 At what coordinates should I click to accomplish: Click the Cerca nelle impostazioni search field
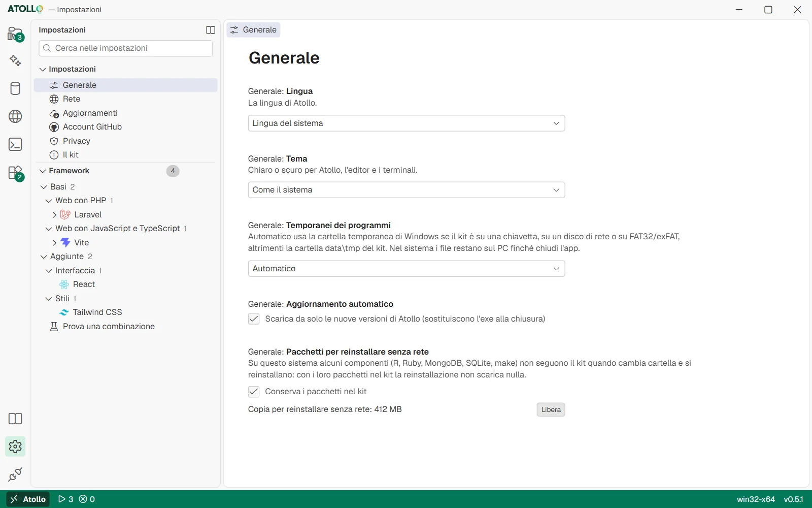(125, 48)
